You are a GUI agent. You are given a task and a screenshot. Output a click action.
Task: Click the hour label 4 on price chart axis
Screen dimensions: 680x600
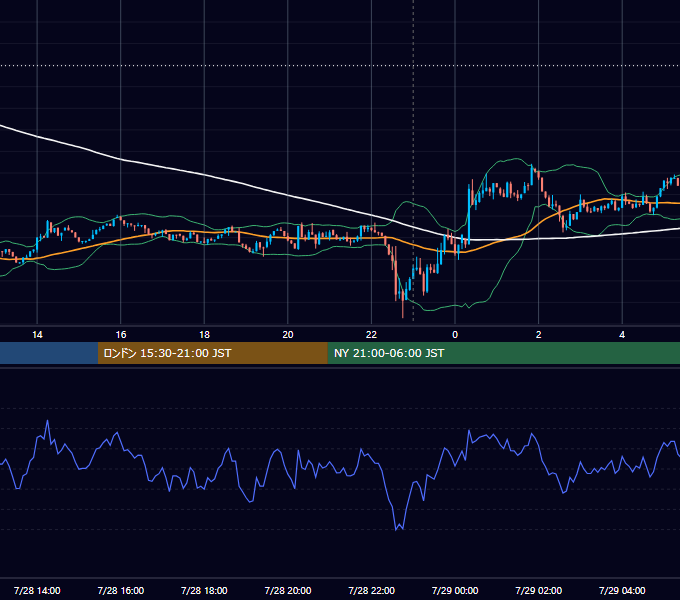(x=622, y=335)
